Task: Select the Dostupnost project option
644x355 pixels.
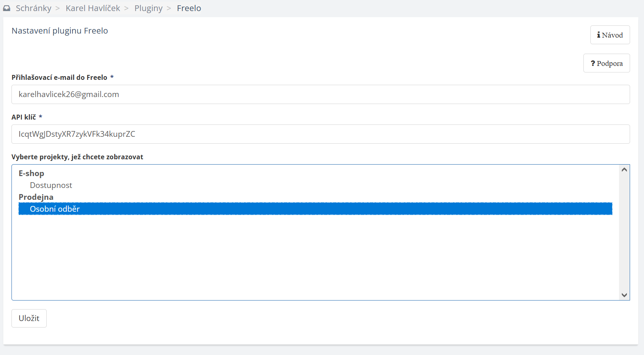Action: click(51, 185)
